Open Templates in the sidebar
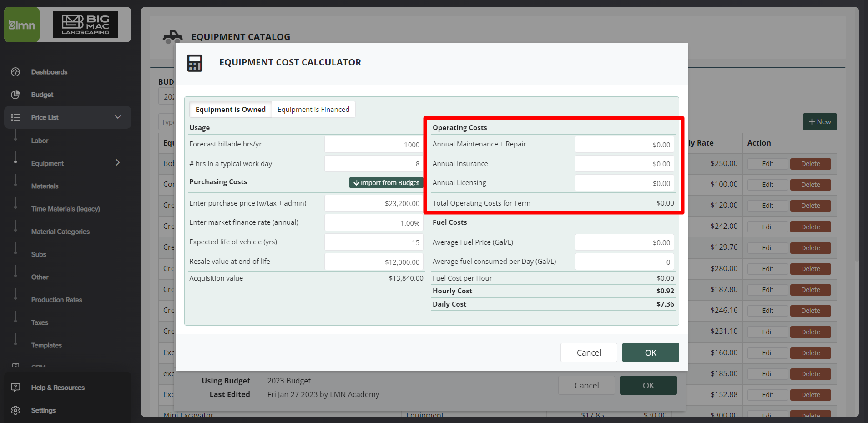The width and height of the screenshot is (868, 423). tap(46, 345)
